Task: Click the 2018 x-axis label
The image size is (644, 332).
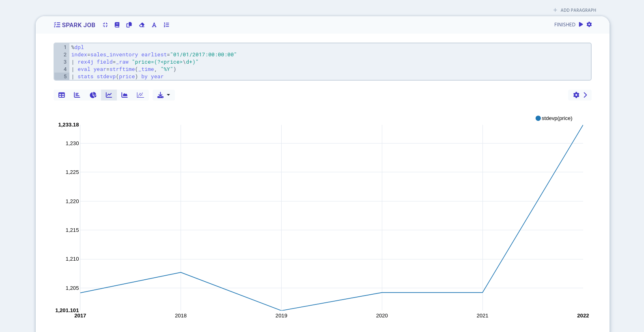Action: (181, 315)
